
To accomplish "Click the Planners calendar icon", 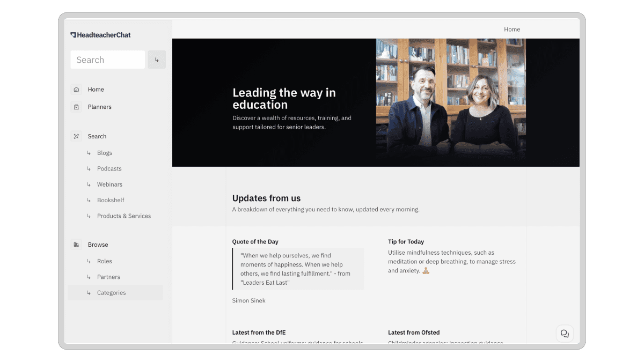I will click(76, 107).
